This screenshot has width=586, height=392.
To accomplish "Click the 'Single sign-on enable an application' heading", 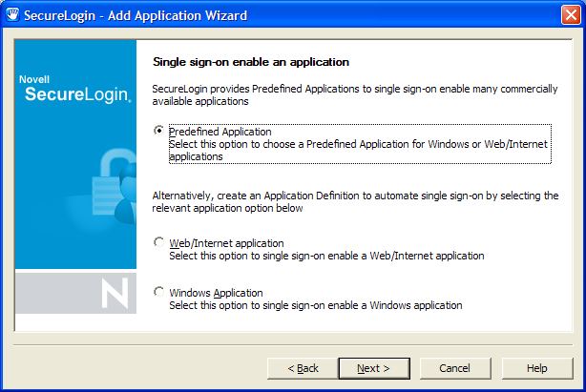I will (251, 62).
